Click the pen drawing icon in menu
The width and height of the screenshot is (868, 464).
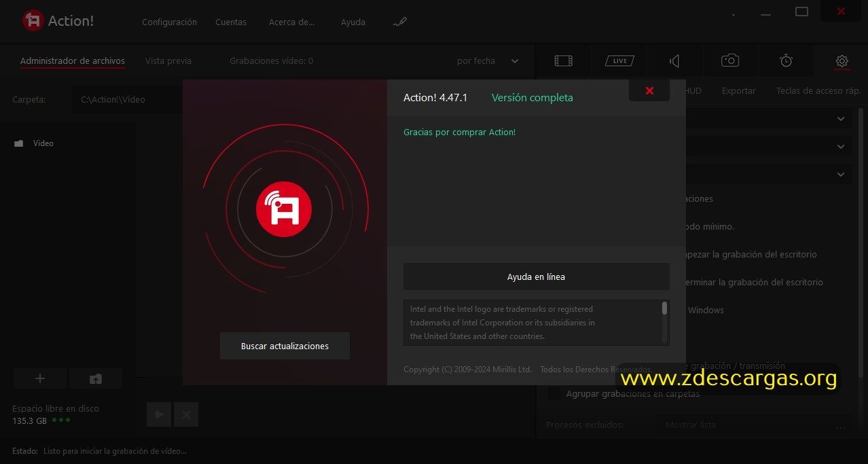click(400, 22)
